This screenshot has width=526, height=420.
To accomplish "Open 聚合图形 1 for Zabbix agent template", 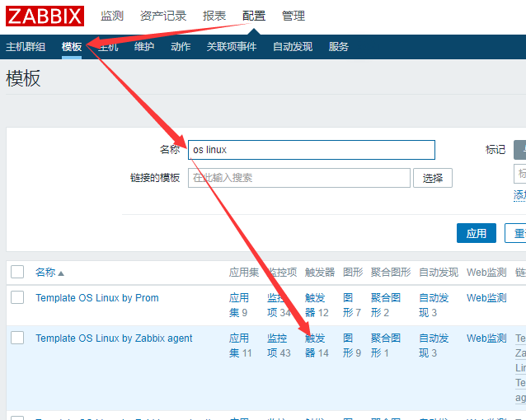I will click(x=386, y=345).
